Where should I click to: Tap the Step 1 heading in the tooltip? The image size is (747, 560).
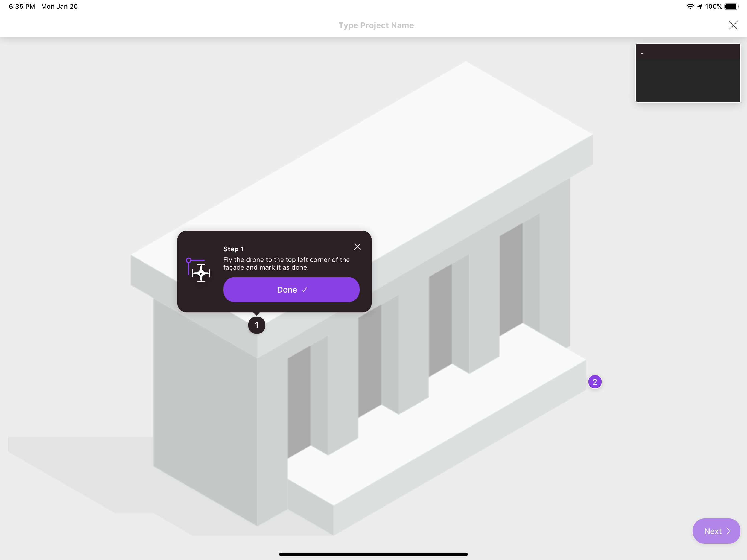coord(233,249)
